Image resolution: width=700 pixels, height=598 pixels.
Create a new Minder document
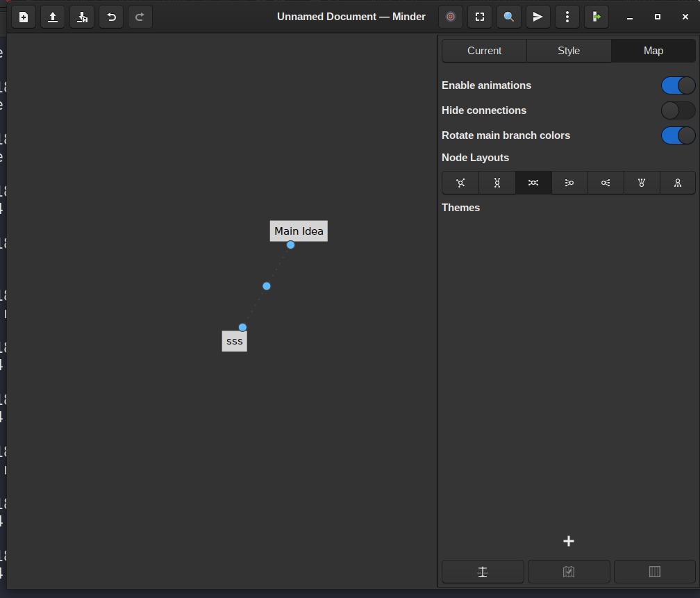23,17
